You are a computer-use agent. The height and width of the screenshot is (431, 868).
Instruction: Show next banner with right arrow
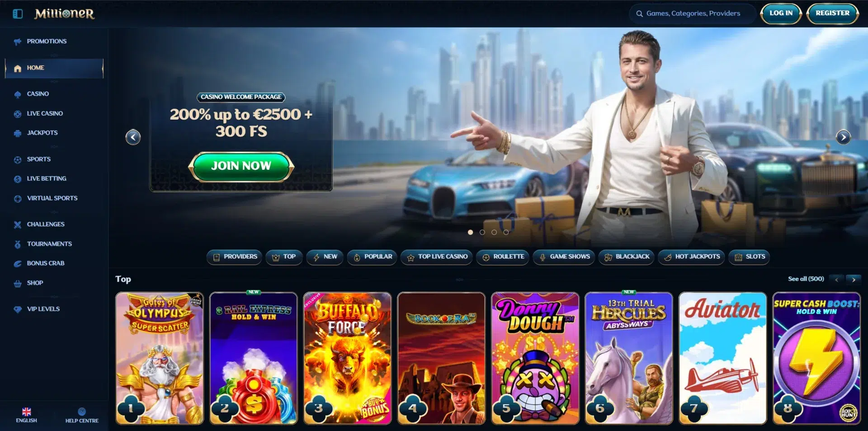[x=843, y=137]
